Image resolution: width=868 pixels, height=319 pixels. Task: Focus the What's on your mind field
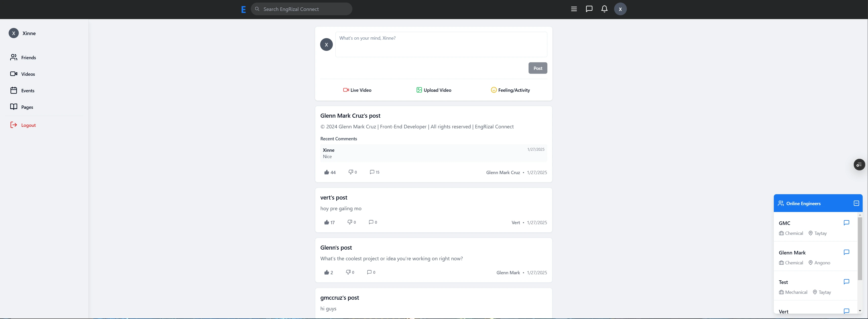(441, 44)
